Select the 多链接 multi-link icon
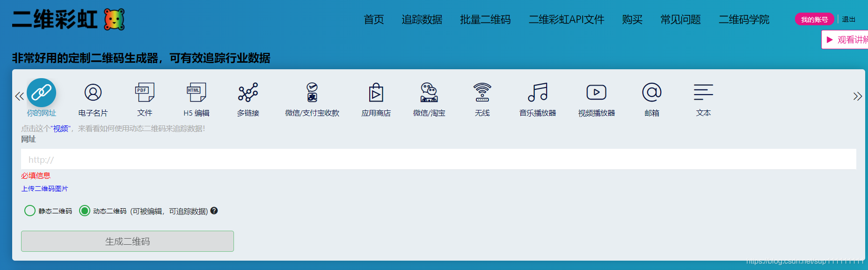The image size is (868, 270). click(248, 92)
